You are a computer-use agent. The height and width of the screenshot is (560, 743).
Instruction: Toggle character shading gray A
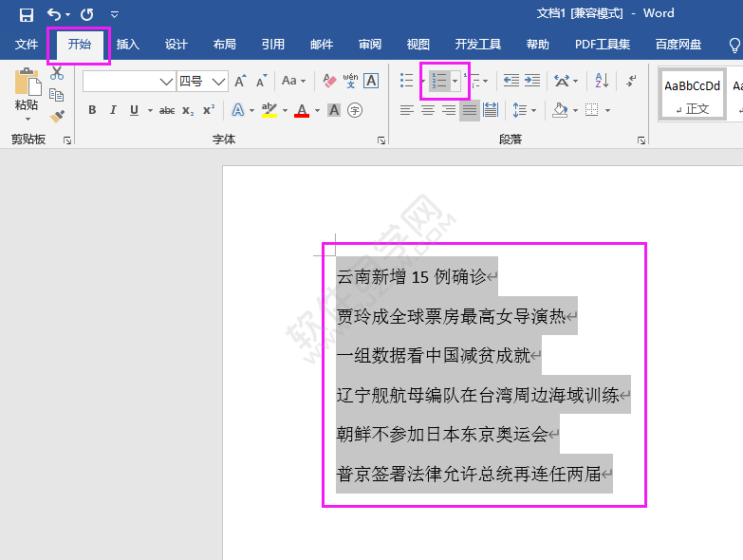coord(334,110)
